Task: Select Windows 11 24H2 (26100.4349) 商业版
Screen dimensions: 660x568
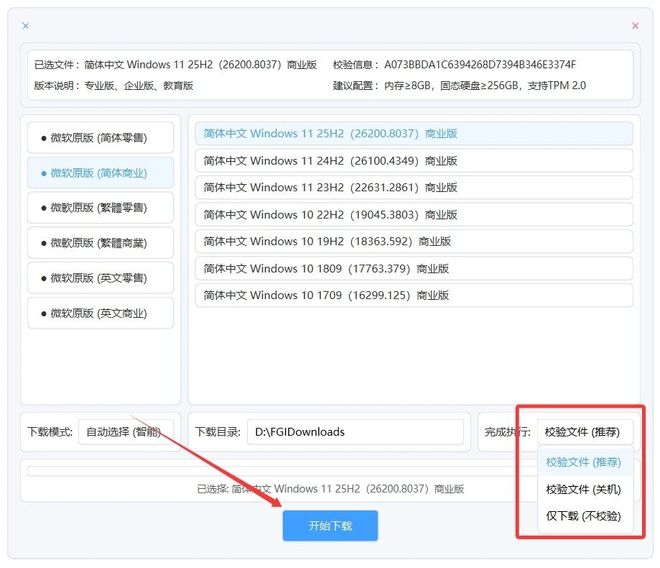Action: pos(413,160)
